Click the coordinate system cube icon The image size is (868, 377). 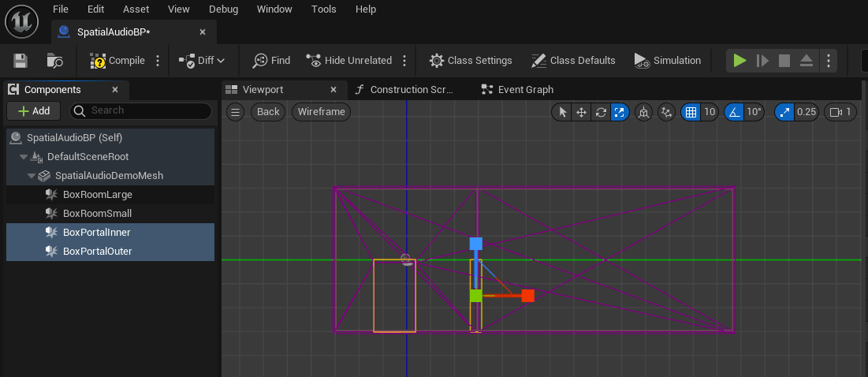pyautogui.click(x=644, y=112)
